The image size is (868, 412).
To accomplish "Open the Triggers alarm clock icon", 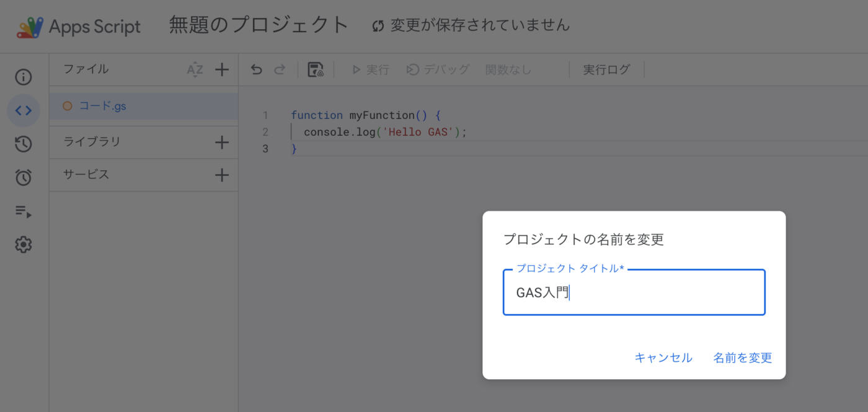I will [24, 178].
